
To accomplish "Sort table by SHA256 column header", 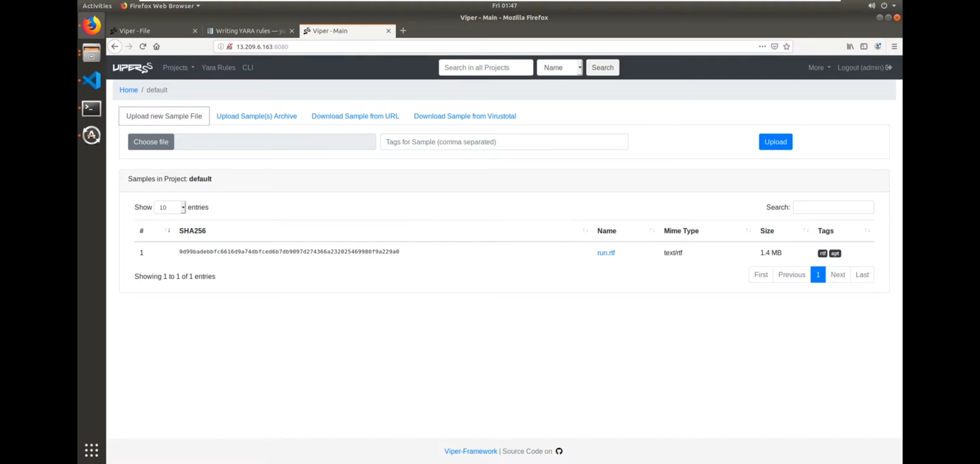I will click(x=193, y=231).
